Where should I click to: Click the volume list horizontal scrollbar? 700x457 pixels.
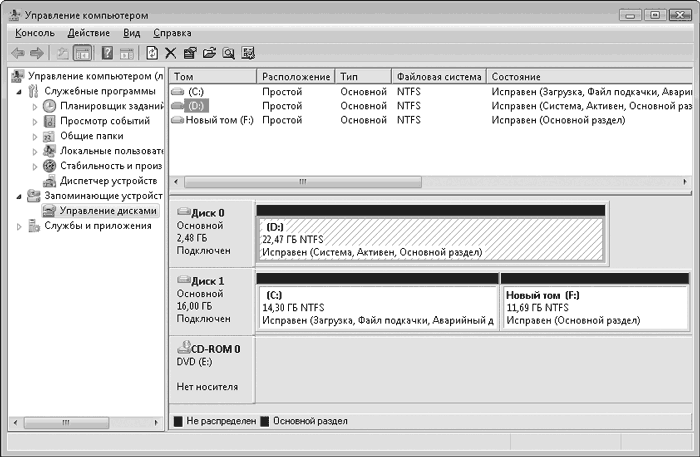point(300,182)
